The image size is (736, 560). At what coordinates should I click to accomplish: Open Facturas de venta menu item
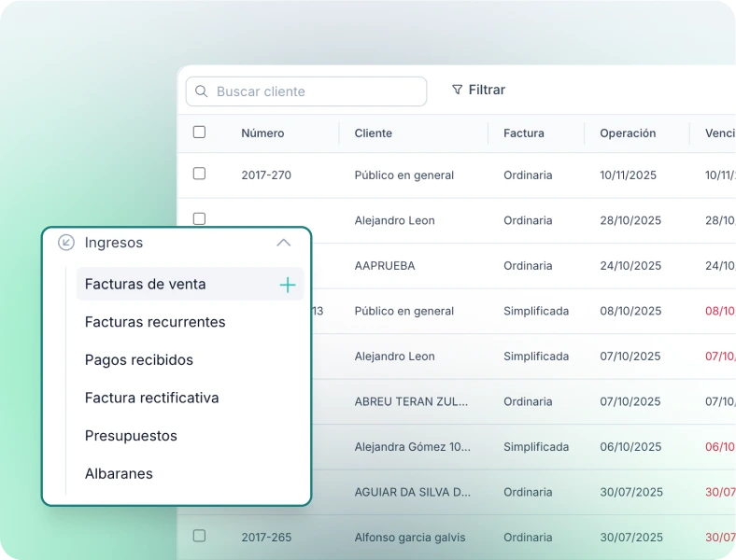coord(191,284)
